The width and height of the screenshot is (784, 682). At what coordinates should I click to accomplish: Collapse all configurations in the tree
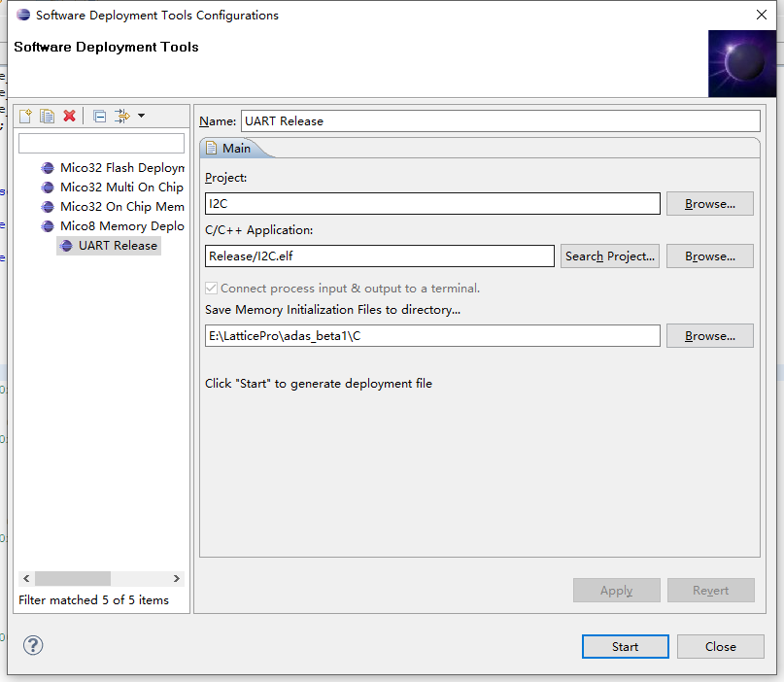click(x=99, y=116)
